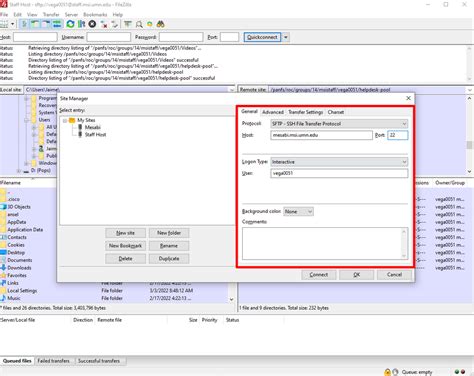474x376 pixels.
Task: Select the Queued files tab
Action: click(17, 361)
